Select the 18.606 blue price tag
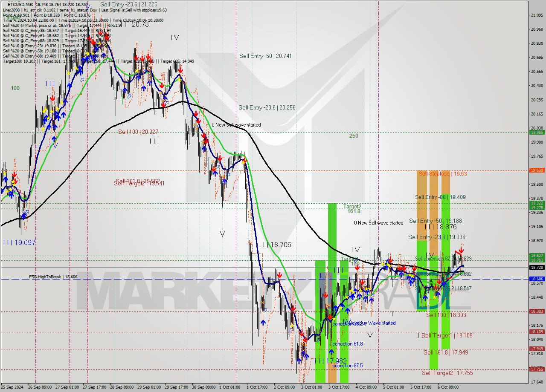 click(x=537, y=279)
